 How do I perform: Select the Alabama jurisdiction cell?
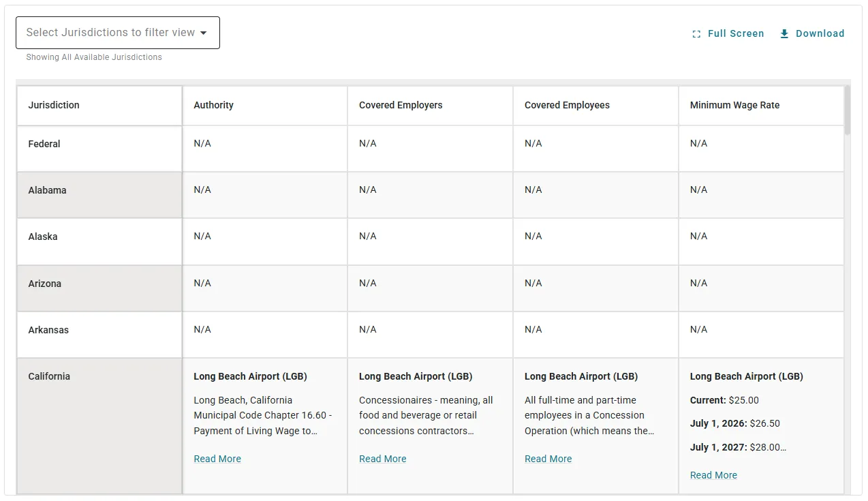(47, 190)
